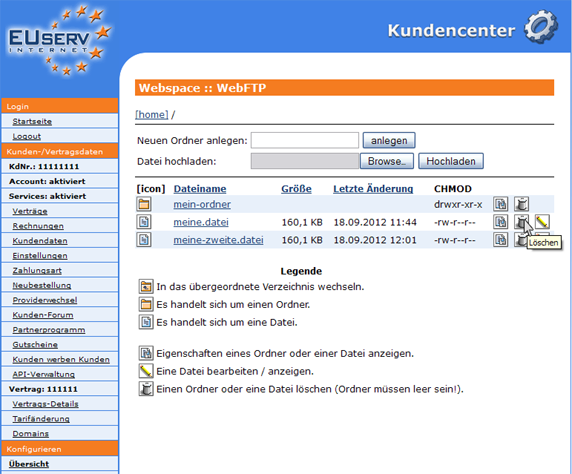Open Einstellungen in the sidebar
572x474 pixels.
click(x=40, y=256)
